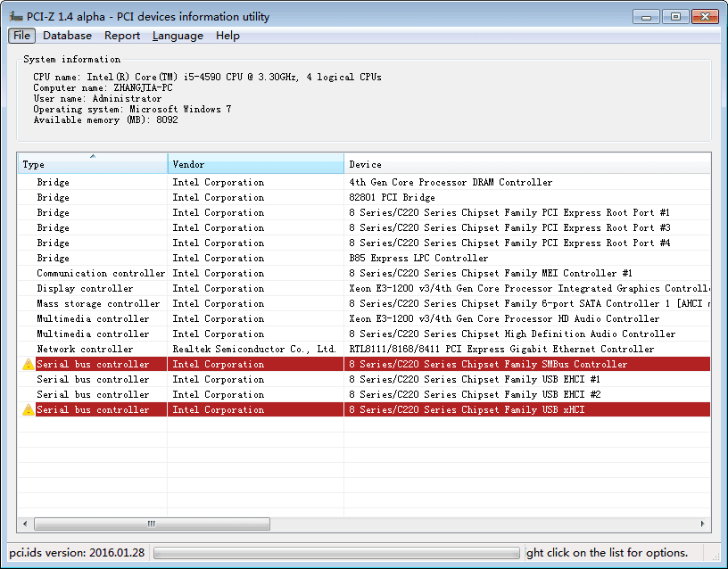Select highlighted 'USB xHCI' device entry
Screen dimensions: 728x569
467,410
